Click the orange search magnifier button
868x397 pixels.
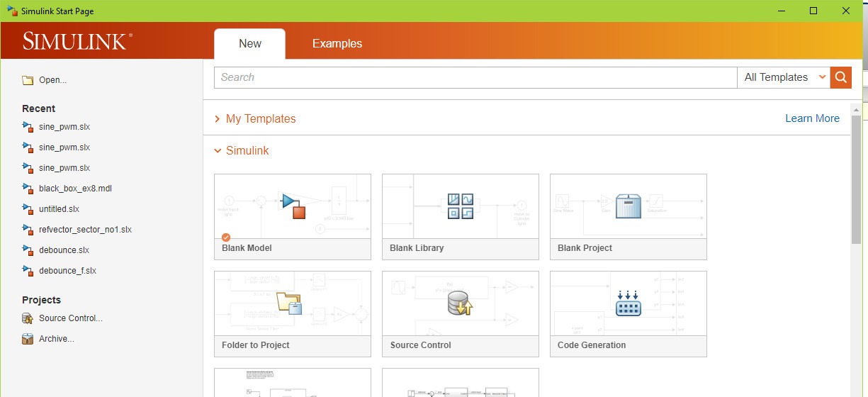pos(840,77)
